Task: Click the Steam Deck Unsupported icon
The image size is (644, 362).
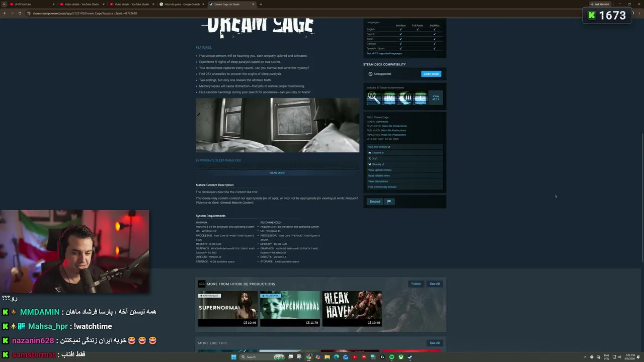Action: (x=370, y=74)
